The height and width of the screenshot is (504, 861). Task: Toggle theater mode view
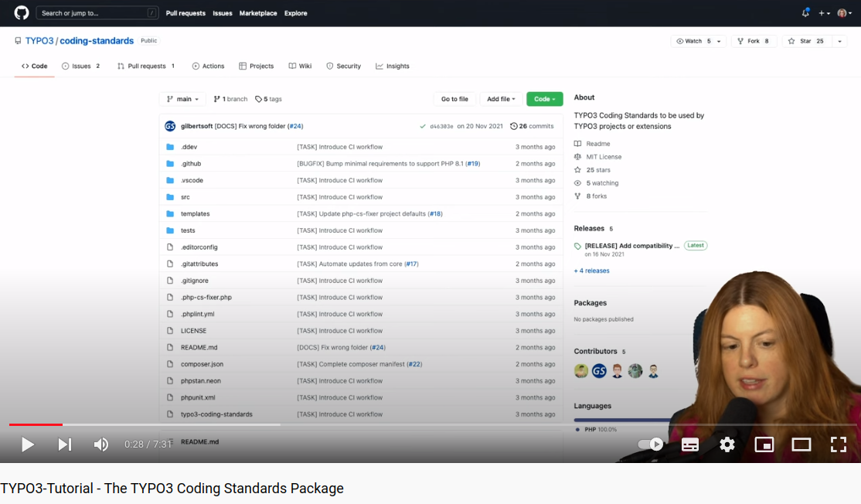[801, 444]
